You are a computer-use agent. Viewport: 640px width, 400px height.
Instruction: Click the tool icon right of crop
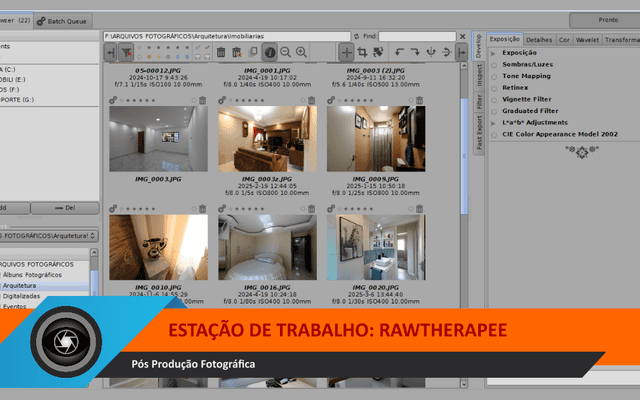coord(378,52)
